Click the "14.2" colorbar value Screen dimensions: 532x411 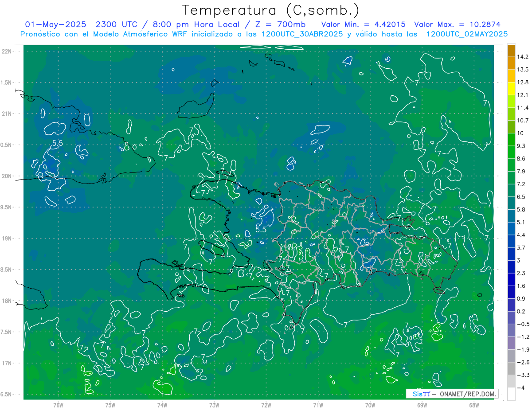(523, 57)
